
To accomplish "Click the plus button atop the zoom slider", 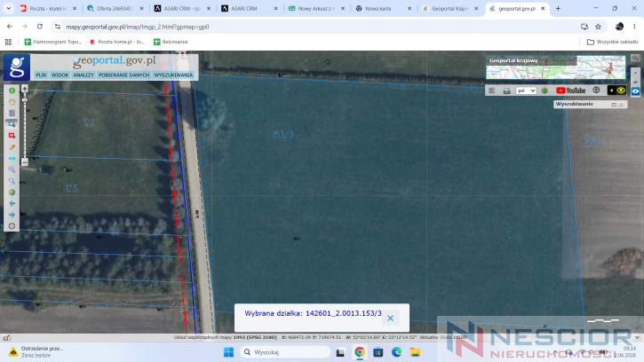I will click(25, 89).
